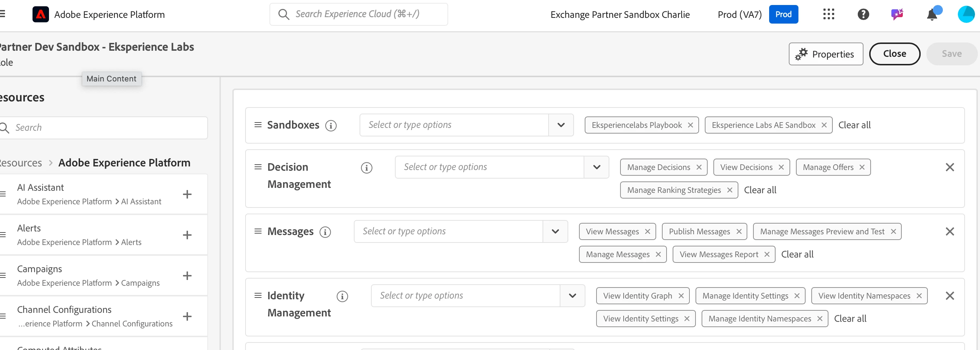The width and height of the screenshot is (980, 350).
Task: Remove the View Identity Graph tag
Action: pyautogui.click(x=681, y=296)
